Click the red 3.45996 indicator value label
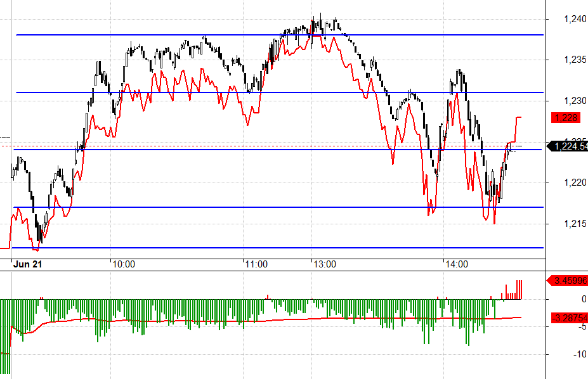588x379 pixels. 568,280
